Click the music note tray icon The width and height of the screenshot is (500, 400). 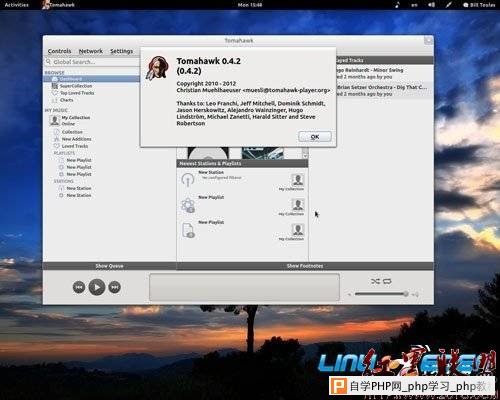coord(397,5)
